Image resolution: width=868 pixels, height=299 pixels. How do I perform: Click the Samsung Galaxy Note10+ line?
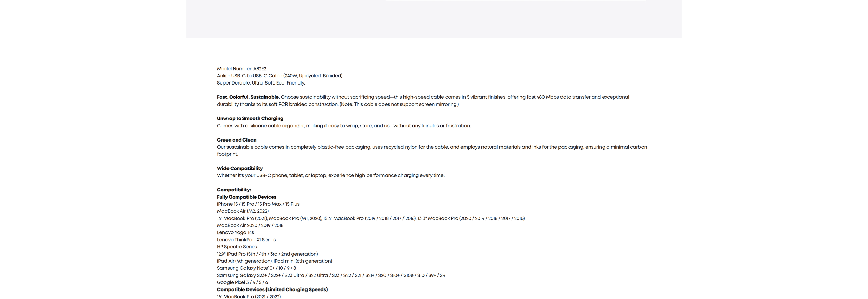(256, 268)
